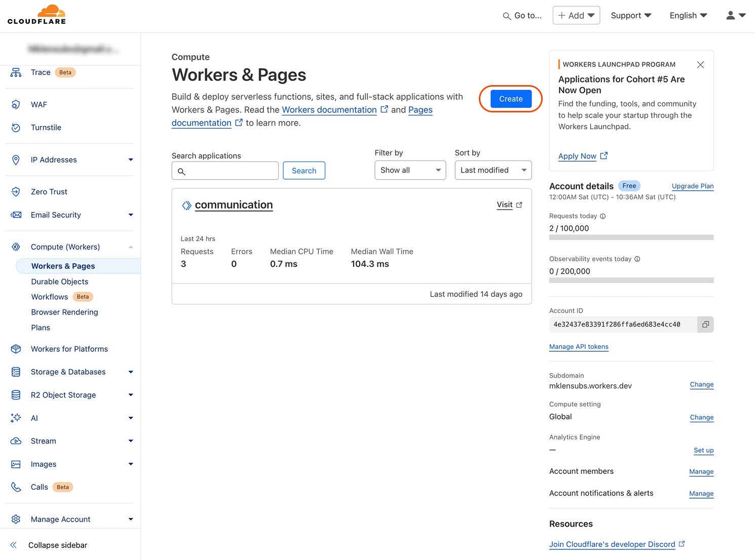Click the Requests today usage bar
This screenshot has height=560, width=755.
point(631,237)
